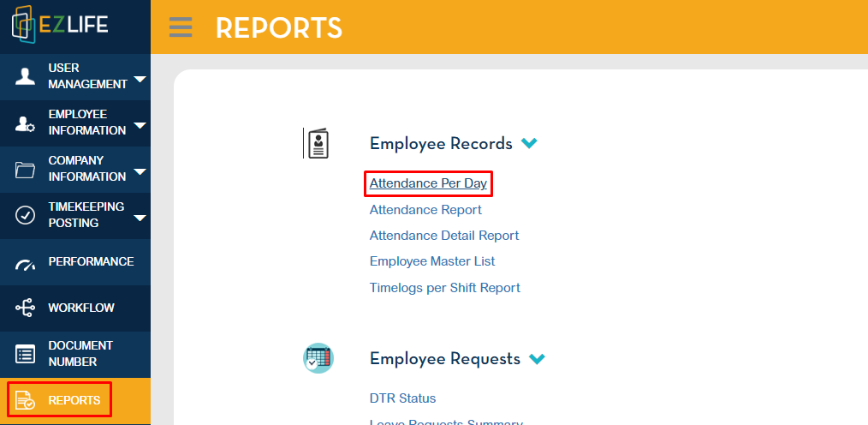This screenshot has height=425, width=868.
Task: Click the Company Information folder icon
Action: [x=25, y=170]
